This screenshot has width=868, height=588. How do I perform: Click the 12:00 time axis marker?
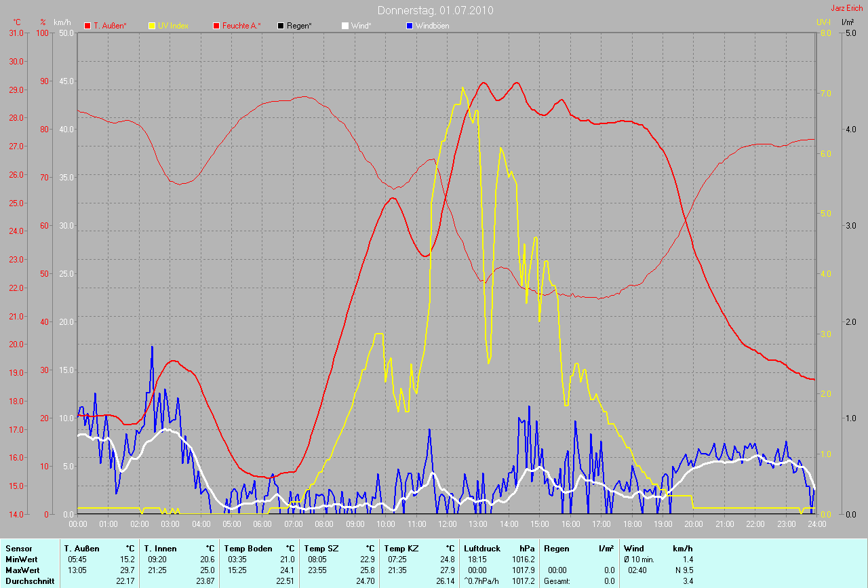point(447,524)
